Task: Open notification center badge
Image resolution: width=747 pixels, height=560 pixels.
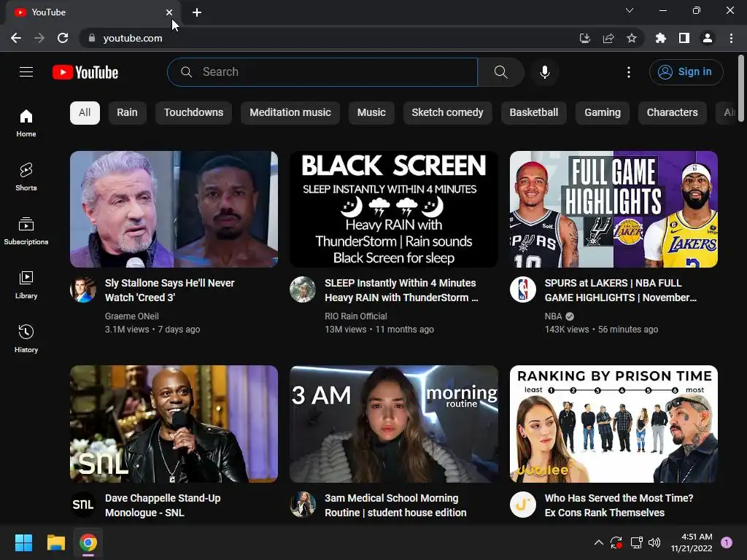Action: [x=727, y=542]
